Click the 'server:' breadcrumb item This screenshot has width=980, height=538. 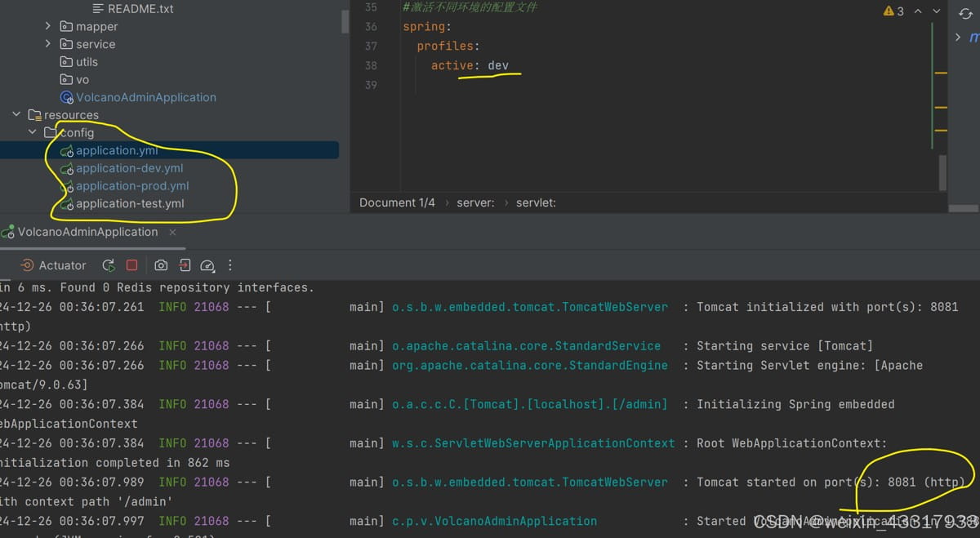[x=475, y=202]
